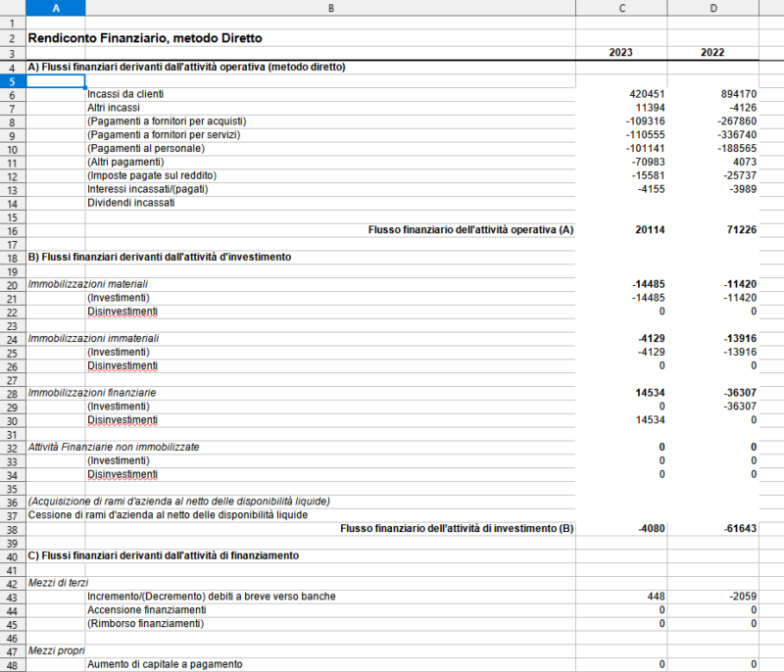784x672 pixels.
Task: Select the 2022 year heading cell
Action: (713, 53)
